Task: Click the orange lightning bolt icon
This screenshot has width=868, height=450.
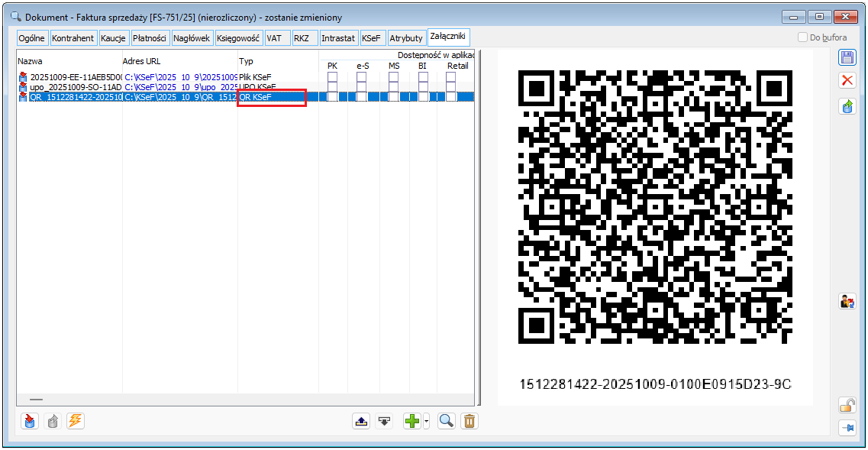Action: coord(75,421)
